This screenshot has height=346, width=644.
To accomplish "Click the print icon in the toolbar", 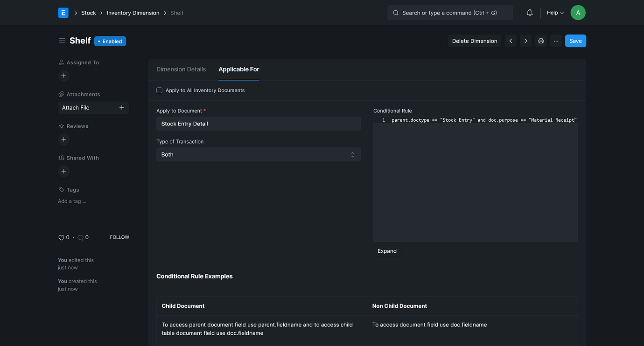I will click(x=540, y=41).
